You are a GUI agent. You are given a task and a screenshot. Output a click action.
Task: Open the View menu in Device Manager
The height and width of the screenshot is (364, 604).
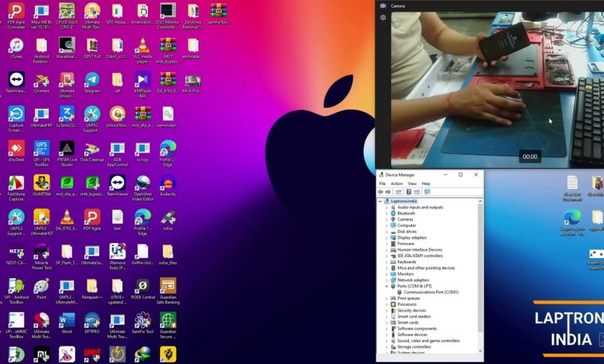pos(412,184)
